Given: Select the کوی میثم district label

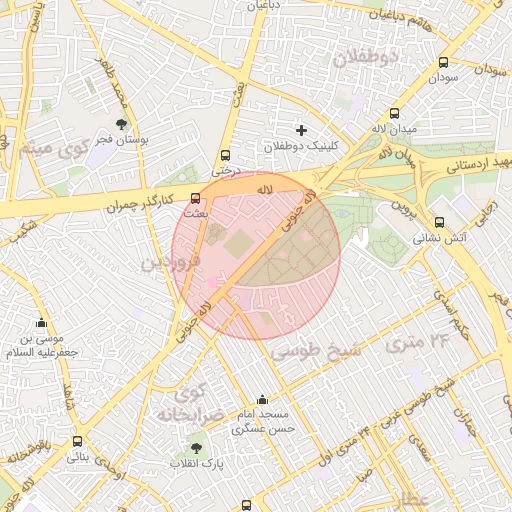Looking at the screenshot, I should 54,148.
